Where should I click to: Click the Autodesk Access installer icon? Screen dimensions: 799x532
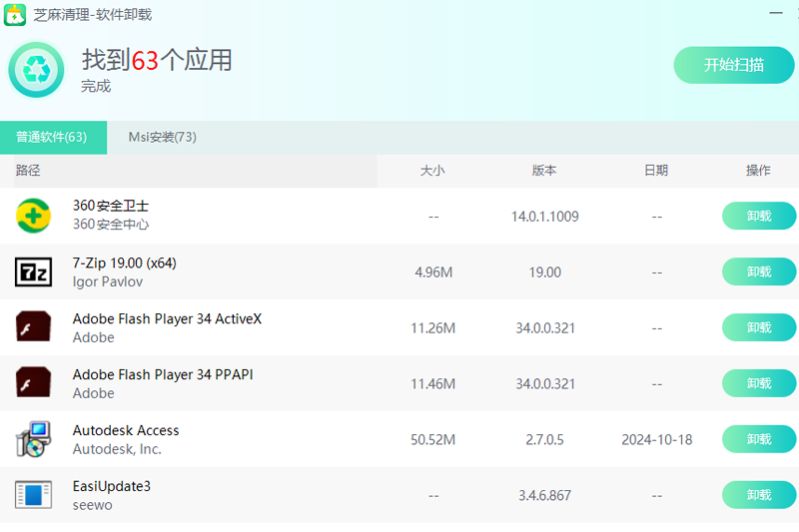[33, 439]
